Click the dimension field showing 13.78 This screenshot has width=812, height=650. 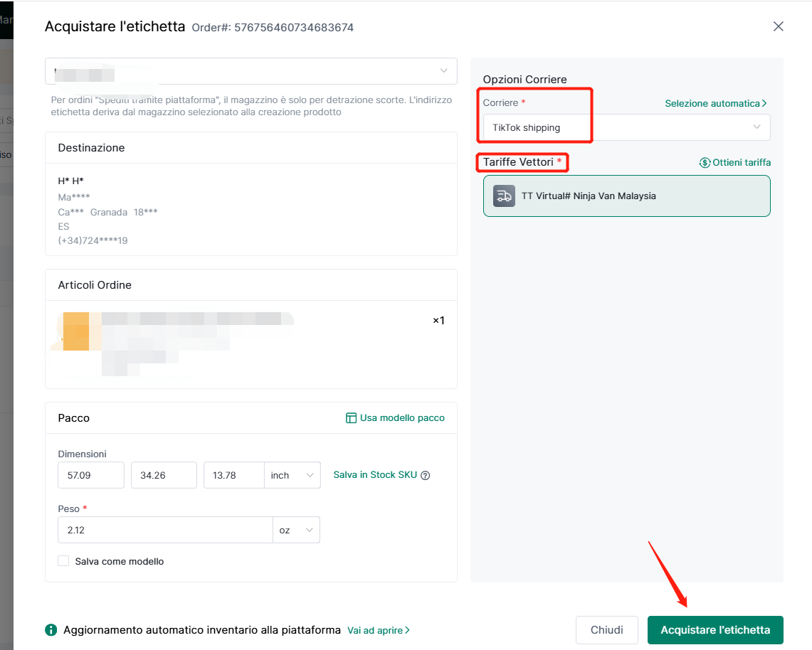(x=234, y=475)
